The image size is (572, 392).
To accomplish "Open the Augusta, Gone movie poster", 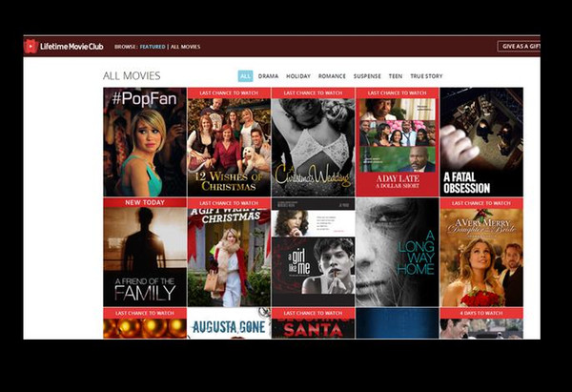I will click(x=229, y=323).
